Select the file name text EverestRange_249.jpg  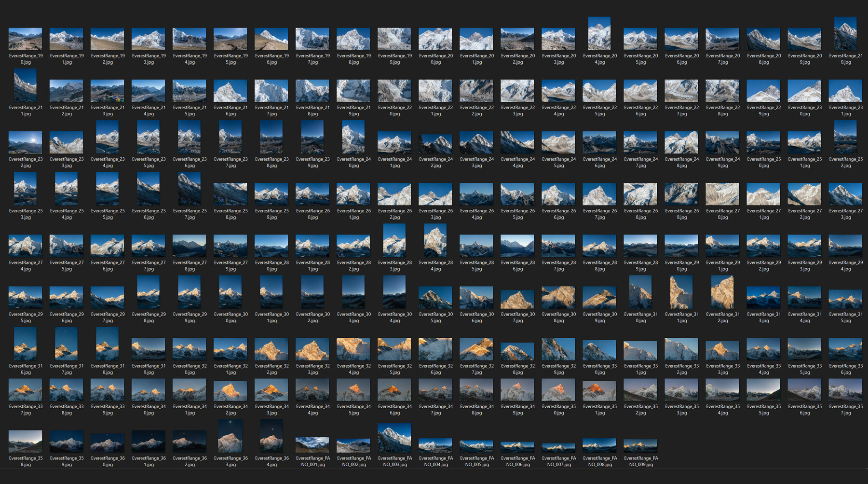coord(722,162)
